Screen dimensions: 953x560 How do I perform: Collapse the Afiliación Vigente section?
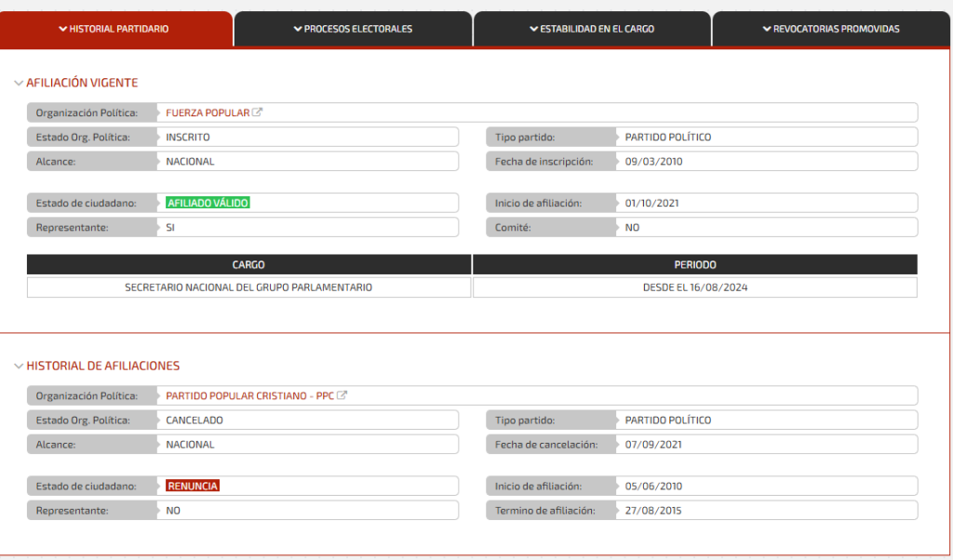(x=19, y=83)
